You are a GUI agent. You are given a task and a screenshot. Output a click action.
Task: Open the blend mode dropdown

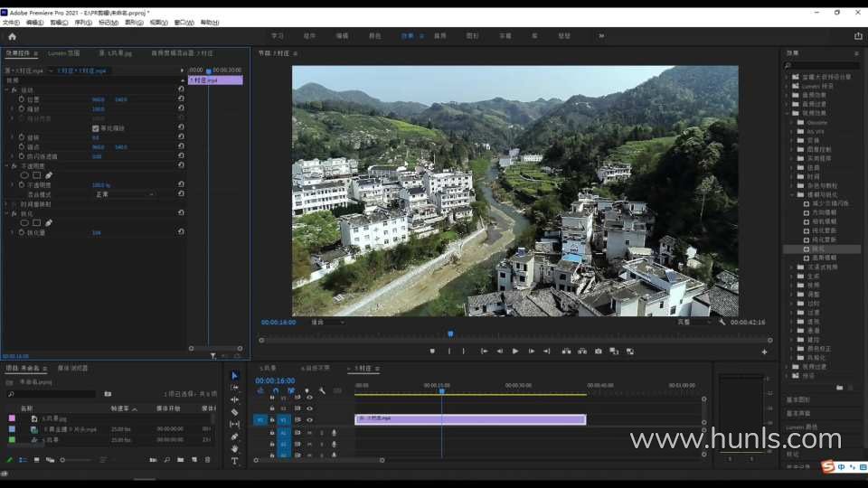124,194
